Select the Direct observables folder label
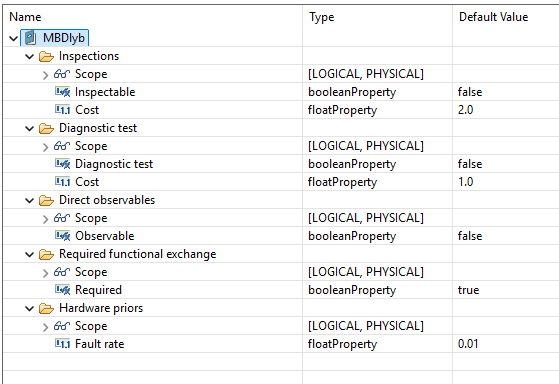Screen dimensions: 559x384 [x=107, y=200]
